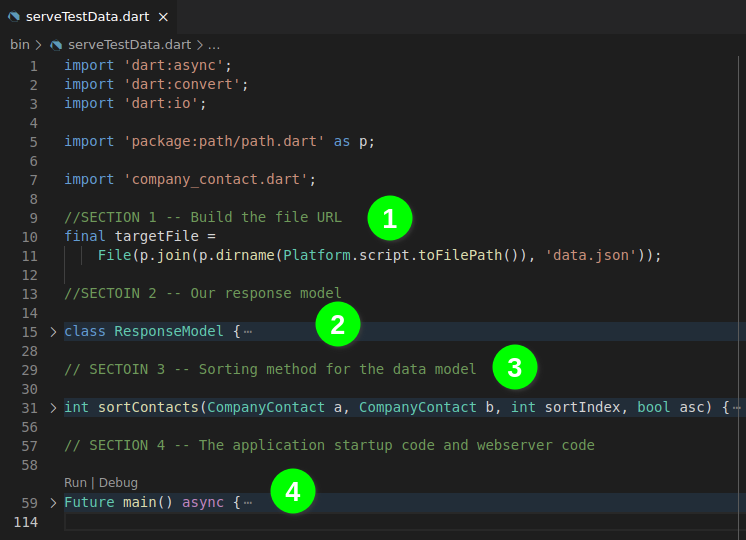Click the 'company_contact.dart' import string
The height and width of the screenshot is (540, 746).
pyautogui.click(x=216, y=179)
